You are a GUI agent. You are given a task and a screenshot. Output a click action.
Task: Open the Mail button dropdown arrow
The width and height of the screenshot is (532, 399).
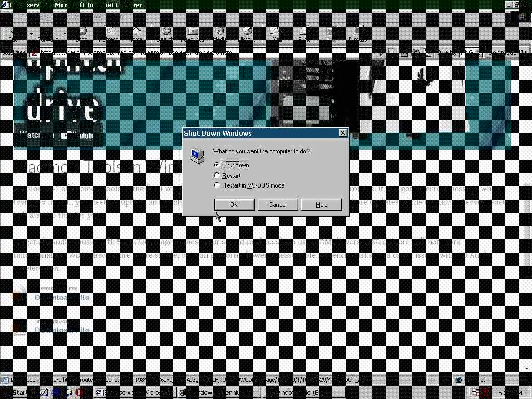(284, 31)
